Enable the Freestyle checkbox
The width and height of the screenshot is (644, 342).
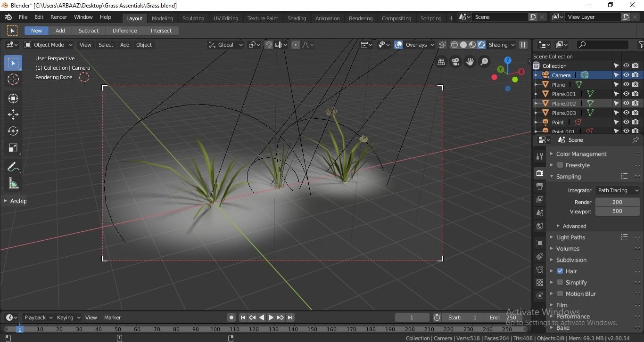[x=560, y=165]
